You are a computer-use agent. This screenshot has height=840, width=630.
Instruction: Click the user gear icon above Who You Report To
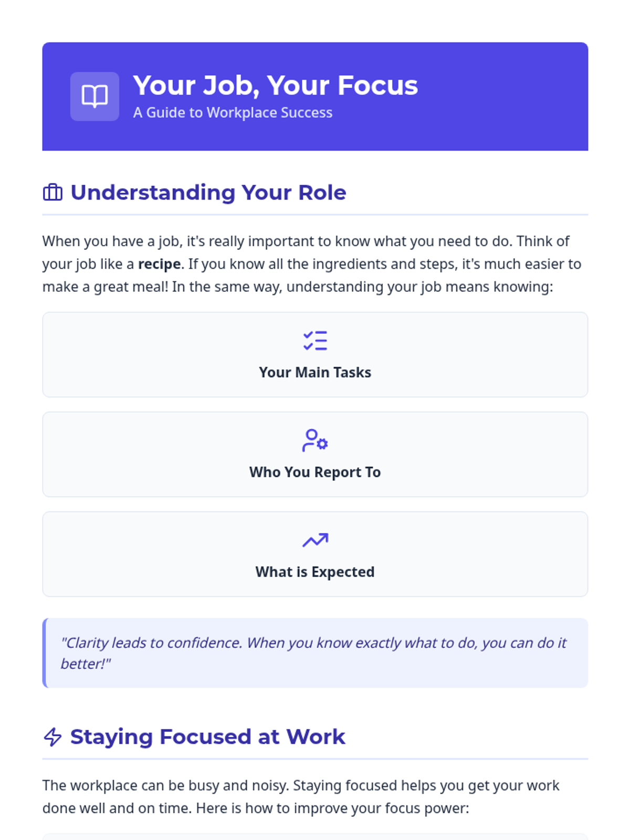click(315, 440)
